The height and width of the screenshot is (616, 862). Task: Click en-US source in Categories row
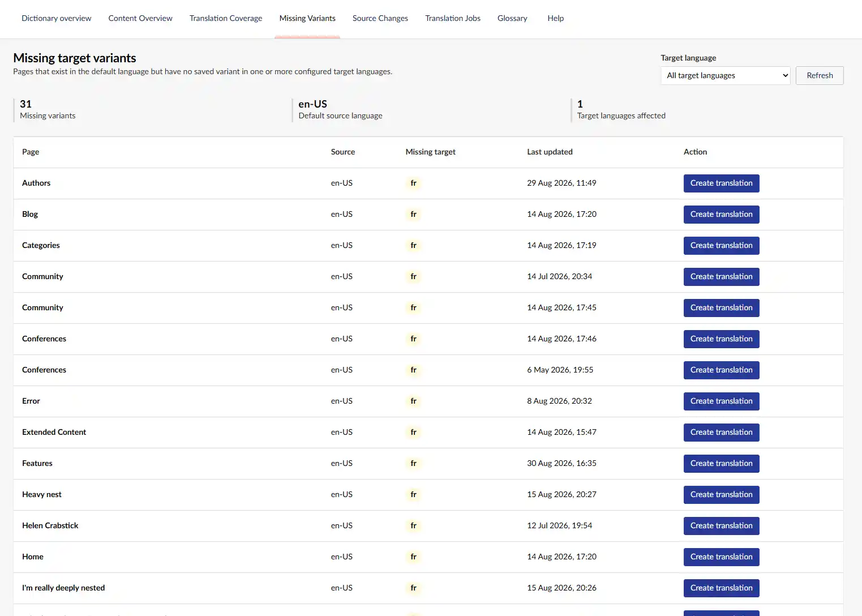click(342, 245)
